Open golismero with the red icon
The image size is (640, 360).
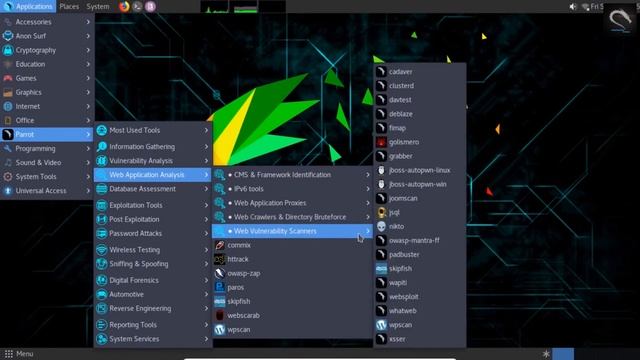coord(420,142)
